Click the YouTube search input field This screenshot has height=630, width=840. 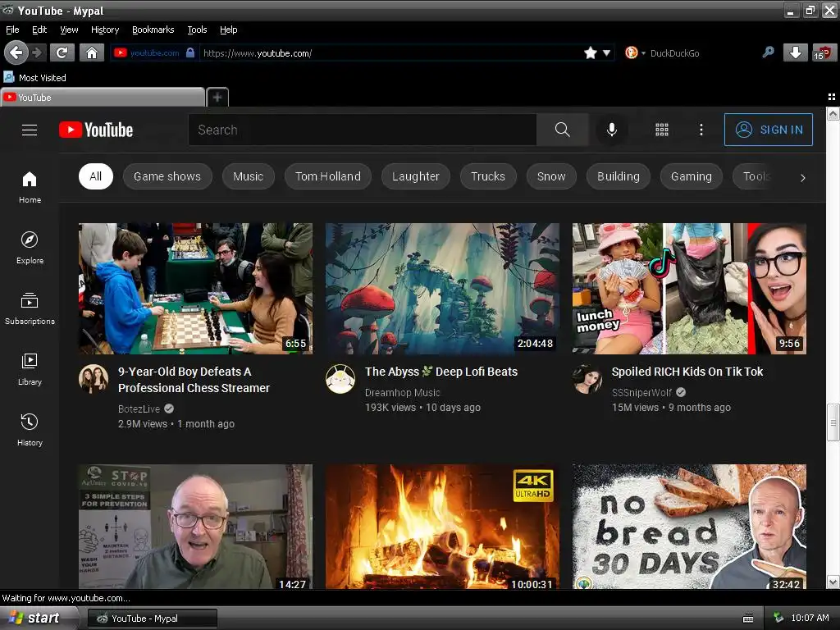click(x=362, y=130)
